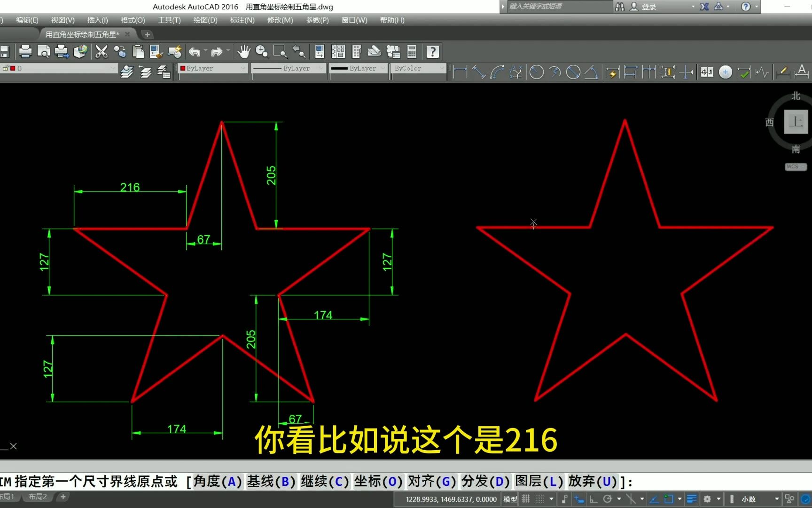
Task: Click the Dimension Text Edit icon
Action: (x=801, y=72)
